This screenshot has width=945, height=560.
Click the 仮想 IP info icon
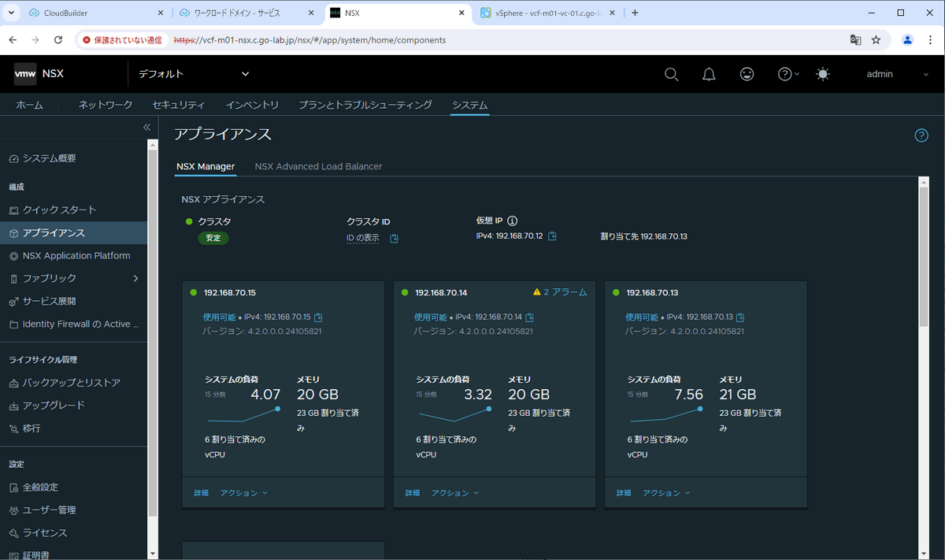pos(512,221)
